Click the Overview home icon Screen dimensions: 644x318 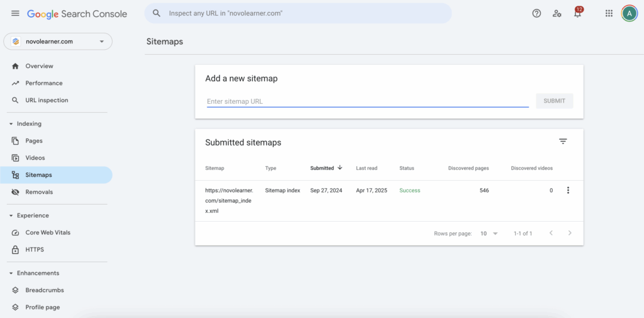pyautogui.click(x=15, y=66)
